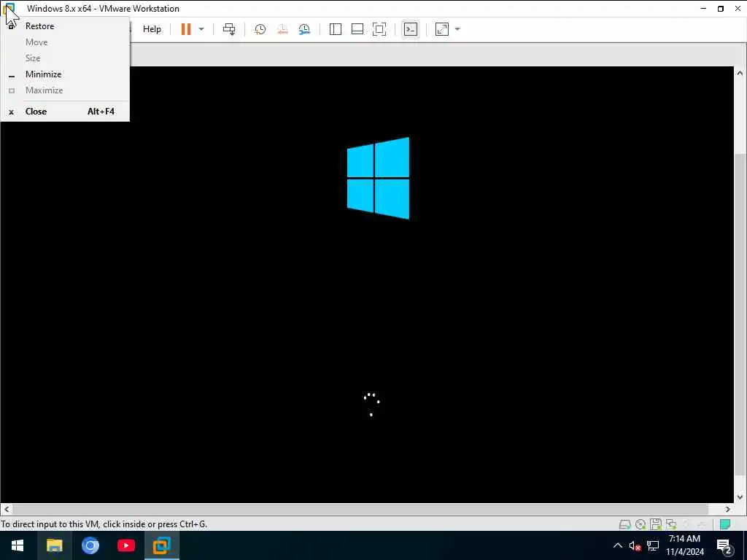Image resolution: width=747 pixels, height=560 pixels.
Task: Expand the power options dropdown arrow
Action: 201,29
